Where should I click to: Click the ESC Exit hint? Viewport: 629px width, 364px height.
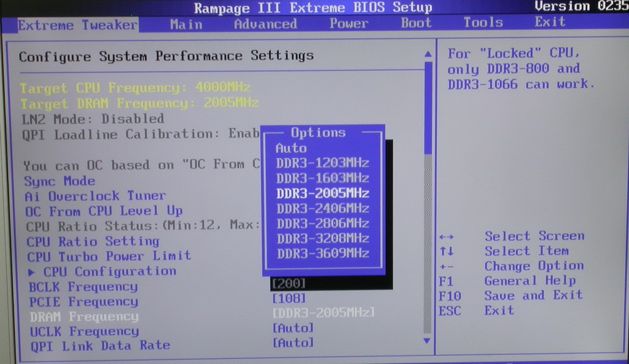476,311
